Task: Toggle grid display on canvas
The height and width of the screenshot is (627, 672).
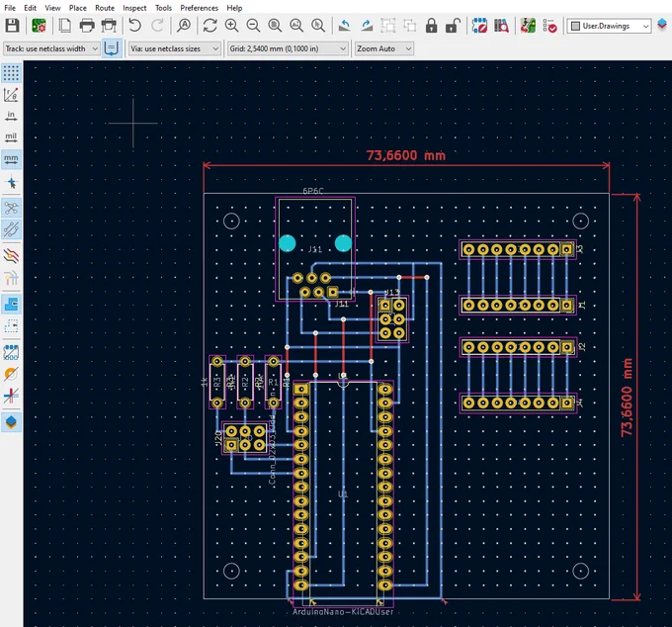Action: (11, 73)
